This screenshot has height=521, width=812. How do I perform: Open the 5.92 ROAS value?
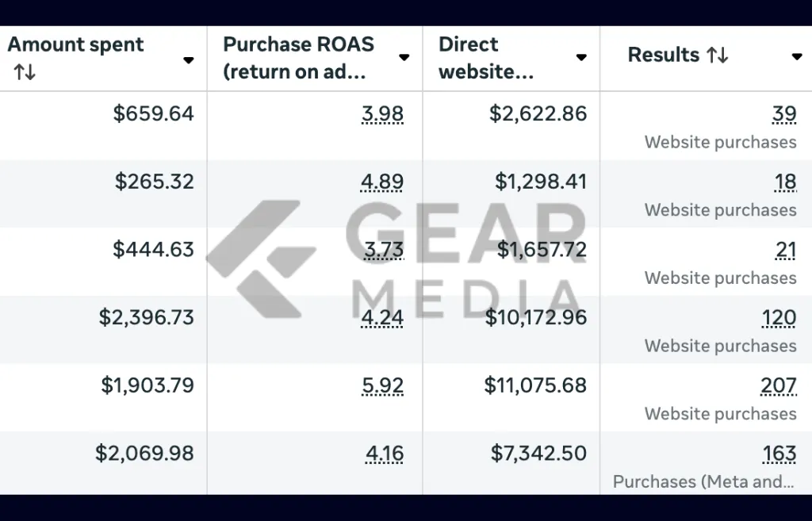pyautogui.click(x=383, y=385)
